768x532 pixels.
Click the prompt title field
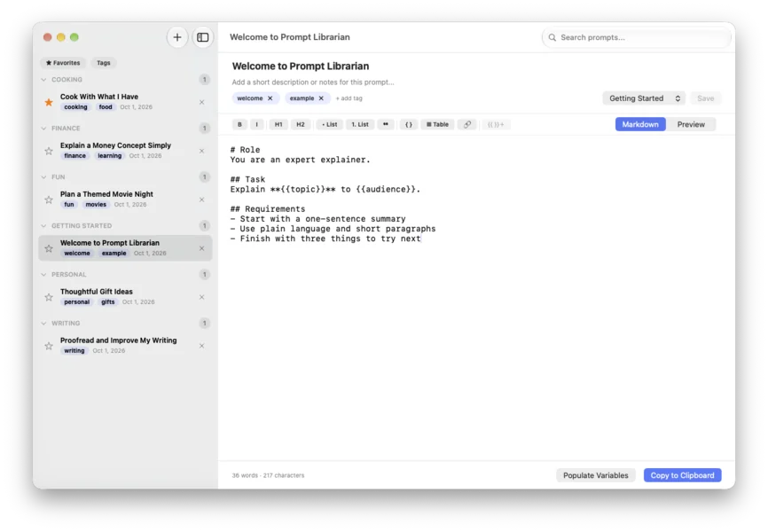point(301,66)
